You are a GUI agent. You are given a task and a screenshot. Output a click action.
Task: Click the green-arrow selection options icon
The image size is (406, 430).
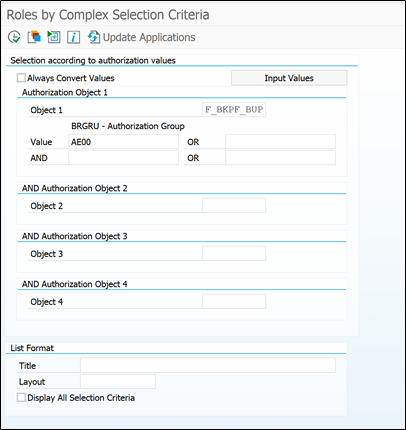53,37
